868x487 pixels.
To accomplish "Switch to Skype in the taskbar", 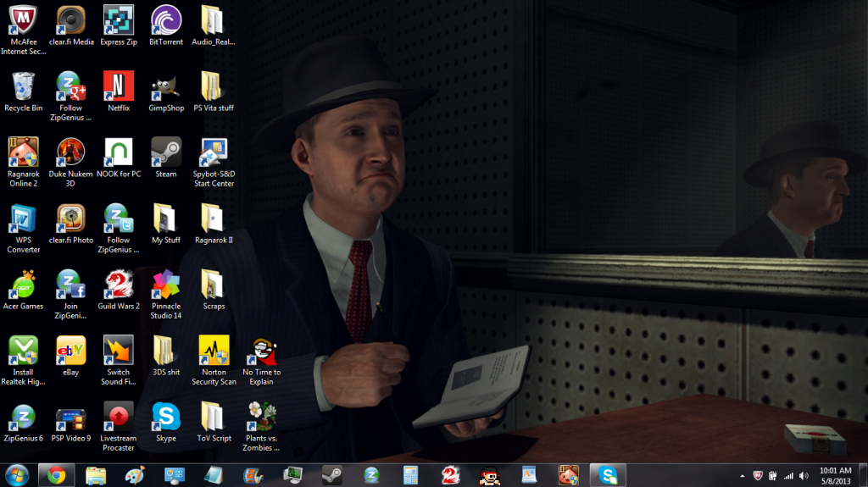I will (x=608, y=475).
